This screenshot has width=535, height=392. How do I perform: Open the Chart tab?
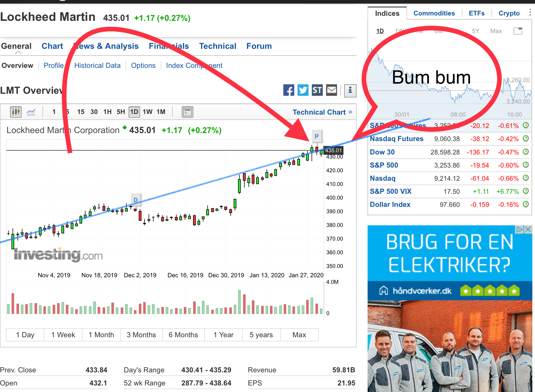tap(52, 46)
